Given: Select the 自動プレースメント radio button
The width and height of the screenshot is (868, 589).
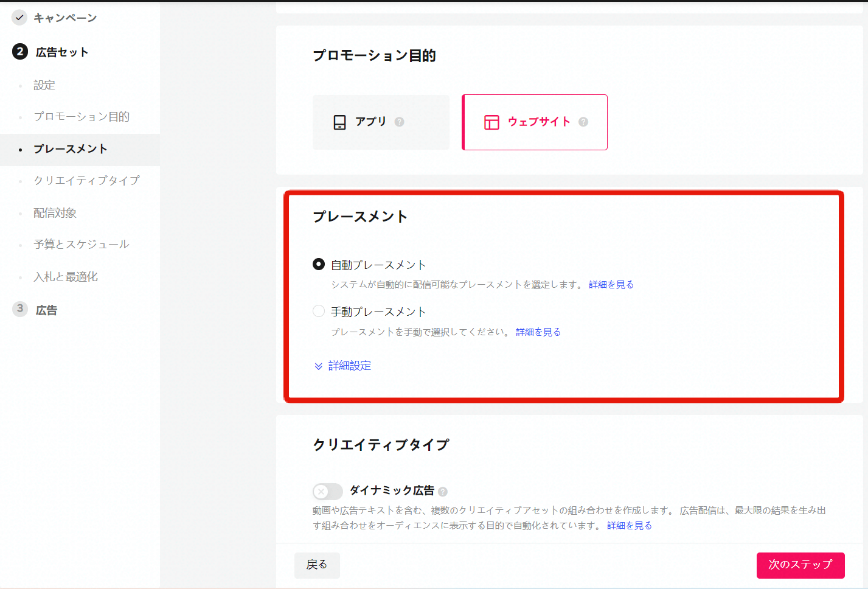Looking at the screenshot, I should coord(318,264).
